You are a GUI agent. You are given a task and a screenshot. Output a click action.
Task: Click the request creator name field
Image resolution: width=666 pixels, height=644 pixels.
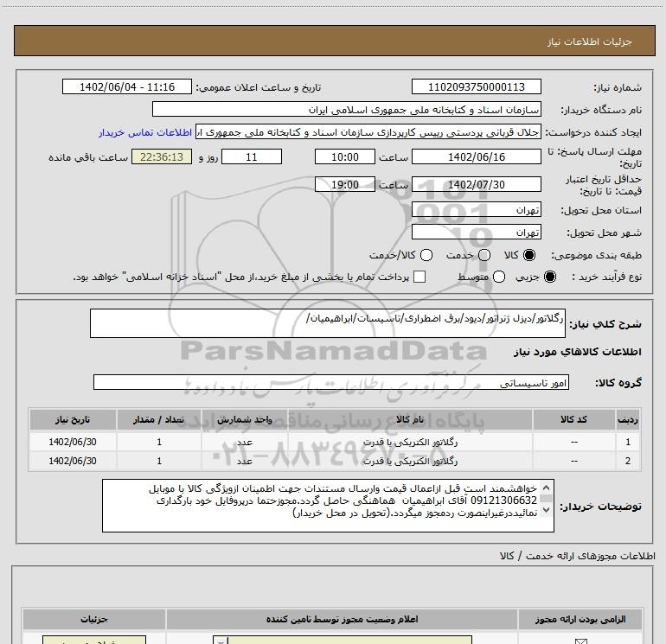(368, 132)
